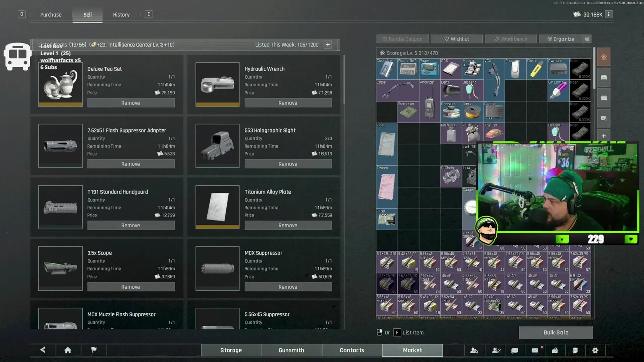Switch to the Purchase tab

click(x=51, y=15)
